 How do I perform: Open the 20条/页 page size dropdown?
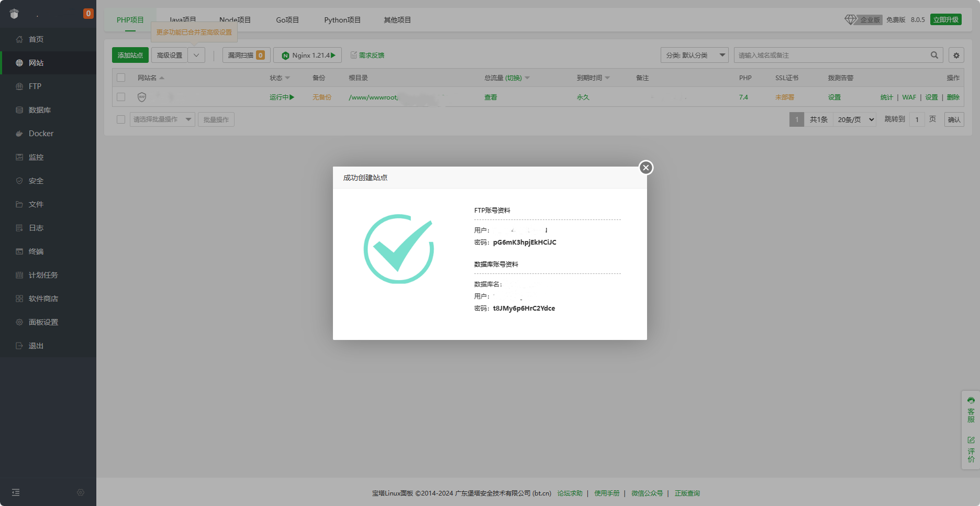point(855,119)
